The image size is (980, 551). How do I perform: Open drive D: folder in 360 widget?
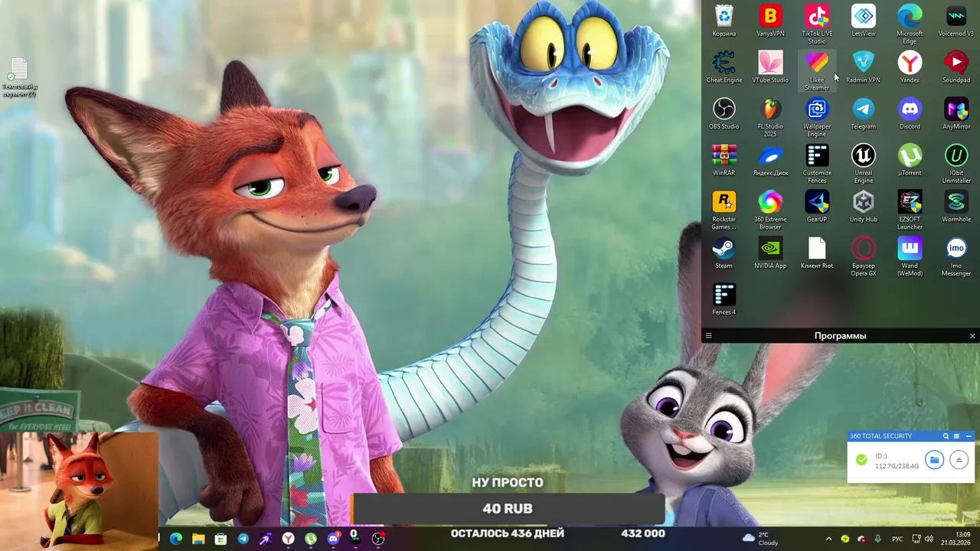933,460
